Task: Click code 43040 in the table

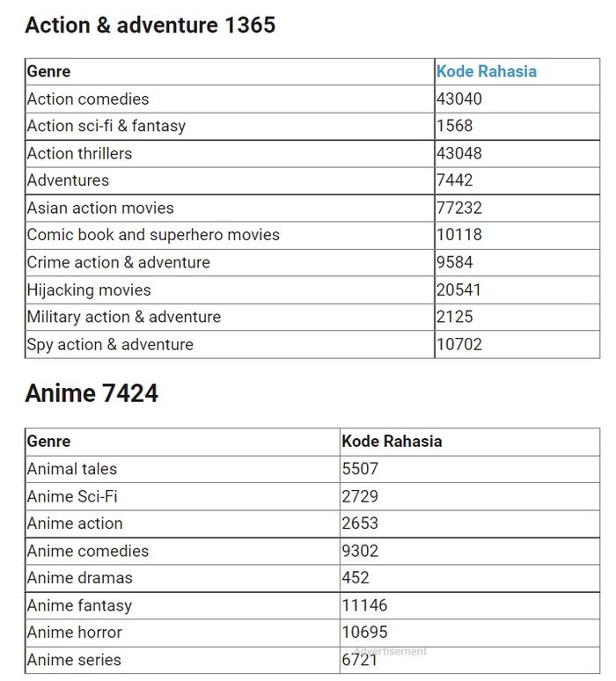Action: click(459, 99)
